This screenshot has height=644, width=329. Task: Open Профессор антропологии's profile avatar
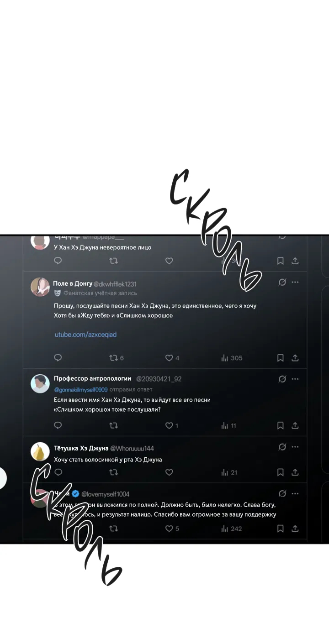pos(40,383)
